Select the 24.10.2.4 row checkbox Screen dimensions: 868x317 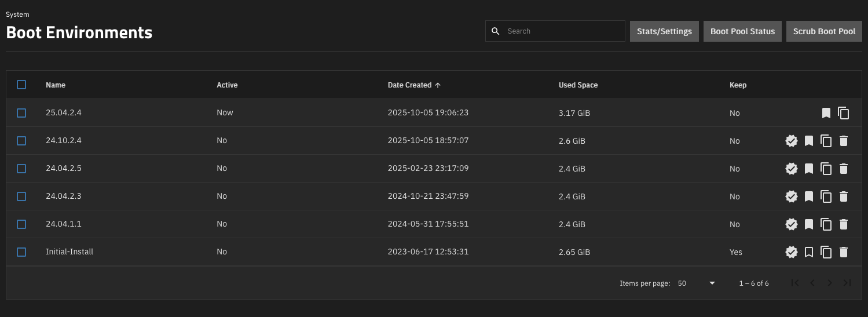click(21, 141)
